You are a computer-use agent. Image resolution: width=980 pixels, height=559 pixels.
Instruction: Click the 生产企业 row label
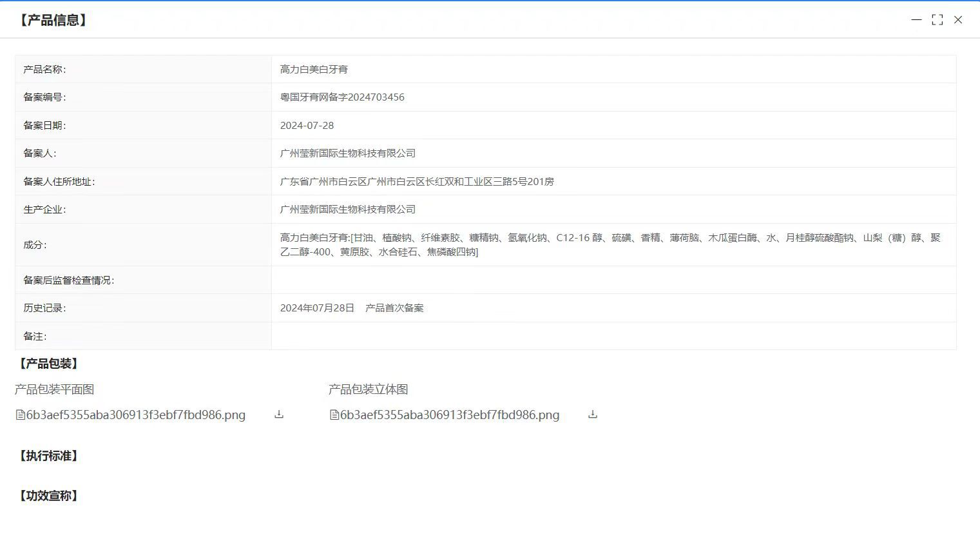coord(44,210)
